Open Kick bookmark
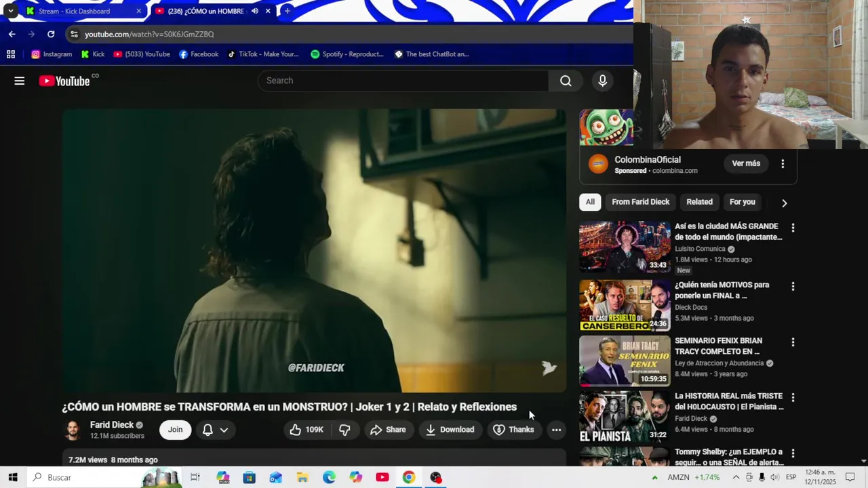This screenshot has width=868, height=488. pyautogui.click(x=93, y=54)
